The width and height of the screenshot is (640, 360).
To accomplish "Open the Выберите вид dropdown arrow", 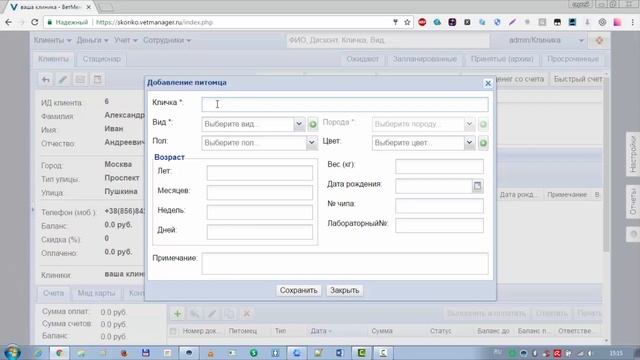I will pos(299,124).
